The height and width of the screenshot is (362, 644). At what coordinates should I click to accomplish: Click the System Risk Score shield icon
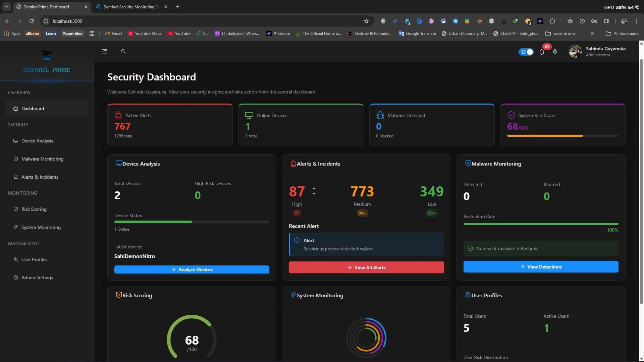click(x=511, y=115)
